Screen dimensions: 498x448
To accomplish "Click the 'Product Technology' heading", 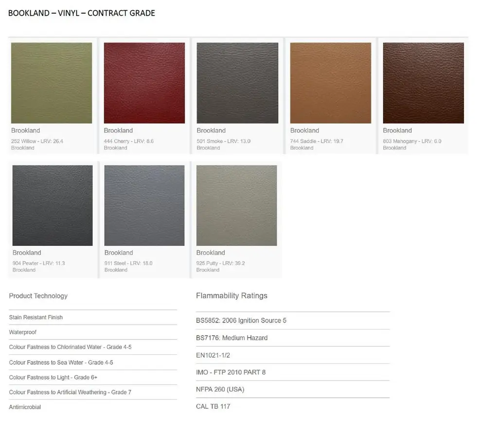I will [x=38, y=296].
